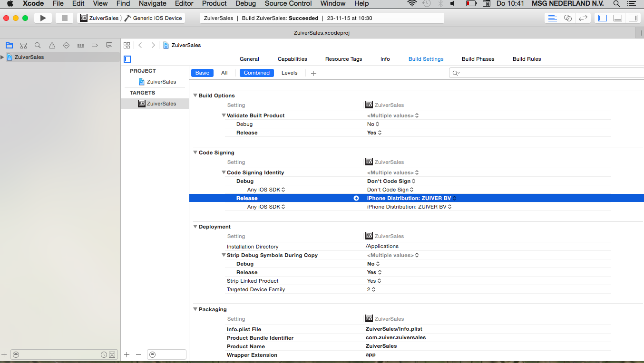Open the Report navigator speech-bubble icon
The height and width of the screenshot is (363, 644).
109,46
